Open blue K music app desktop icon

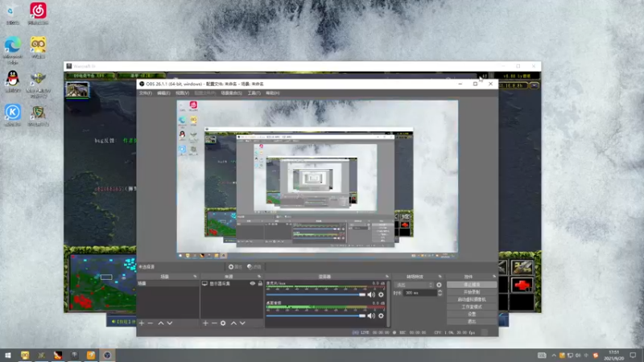click(13, 114)
